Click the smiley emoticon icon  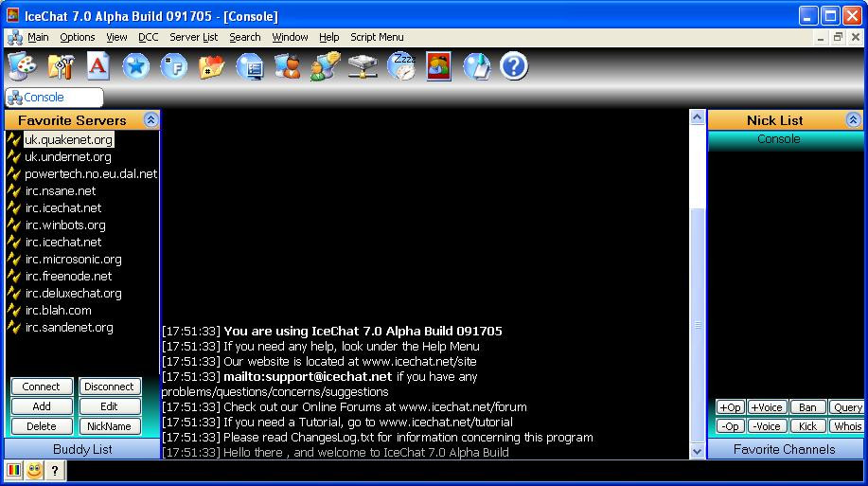[34, 471]
